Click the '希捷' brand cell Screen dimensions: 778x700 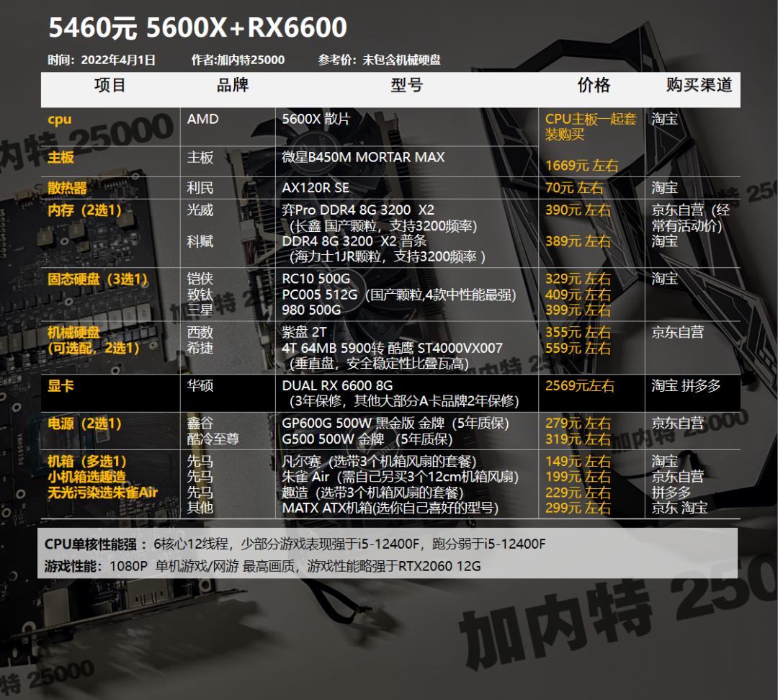tap(200, 349)
